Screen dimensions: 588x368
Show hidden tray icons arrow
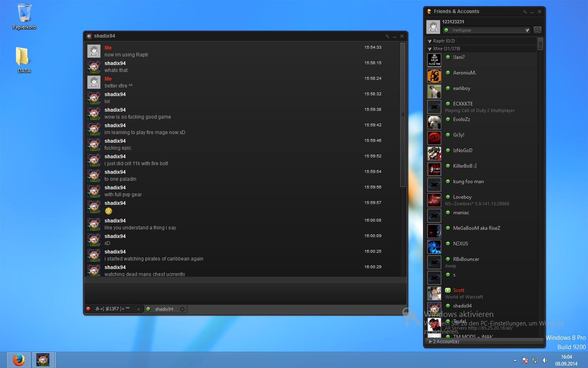(x=515, y=360)
